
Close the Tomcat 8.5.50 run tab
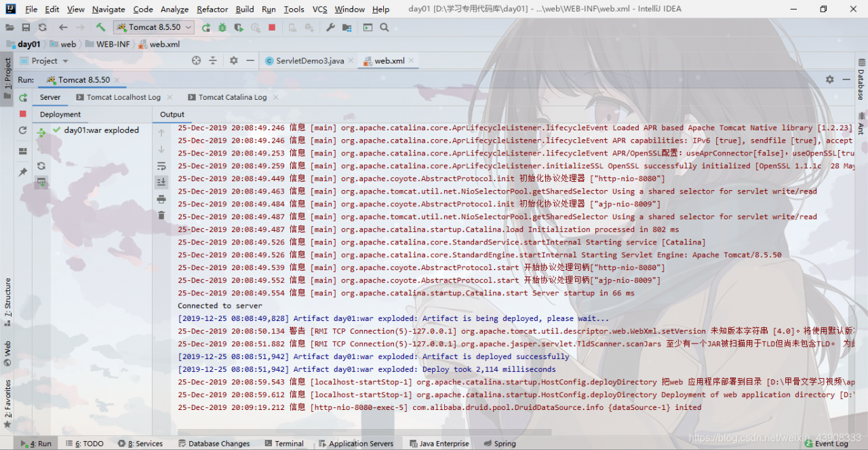118,80
